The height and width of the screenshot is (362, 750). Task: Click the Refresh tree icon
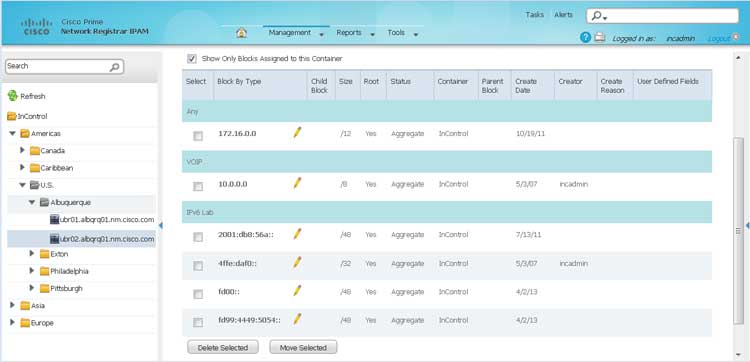tap(12, 96)
